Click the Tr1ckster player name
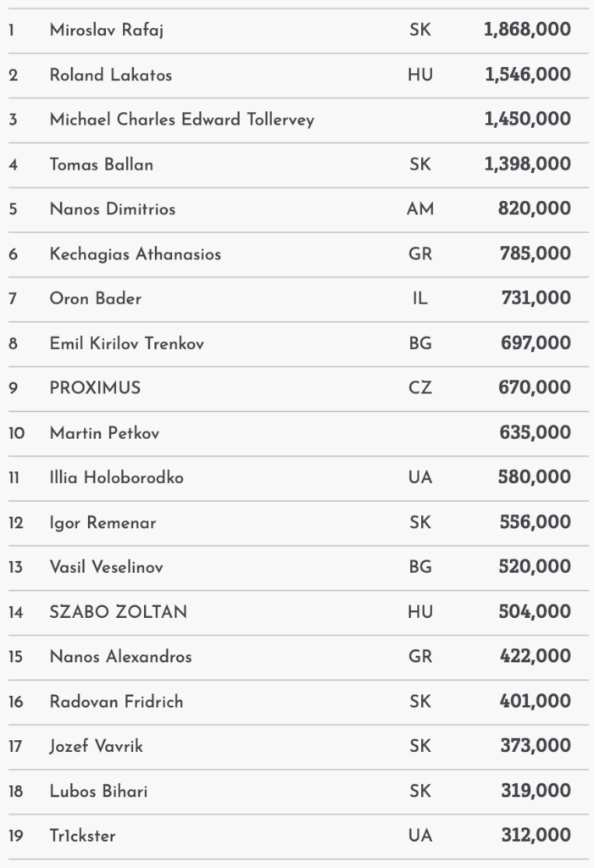Viewport: 594px width, 868px height. click(82, 837)
